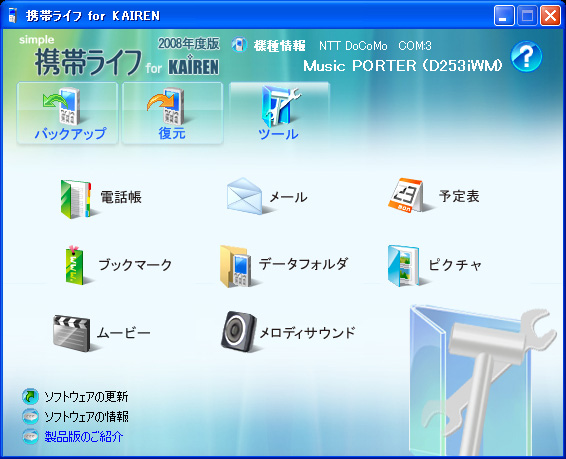Click the Music PORTER (D253iWM) model name
This screenshot has width=566, height=459.
(x=402, y=66)
